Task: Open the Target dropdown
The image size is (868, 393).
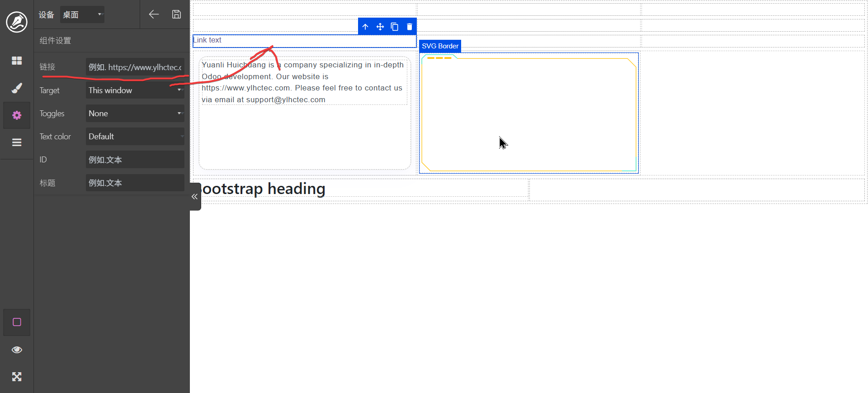Action: pyautogui.click(x=135, y=90)
